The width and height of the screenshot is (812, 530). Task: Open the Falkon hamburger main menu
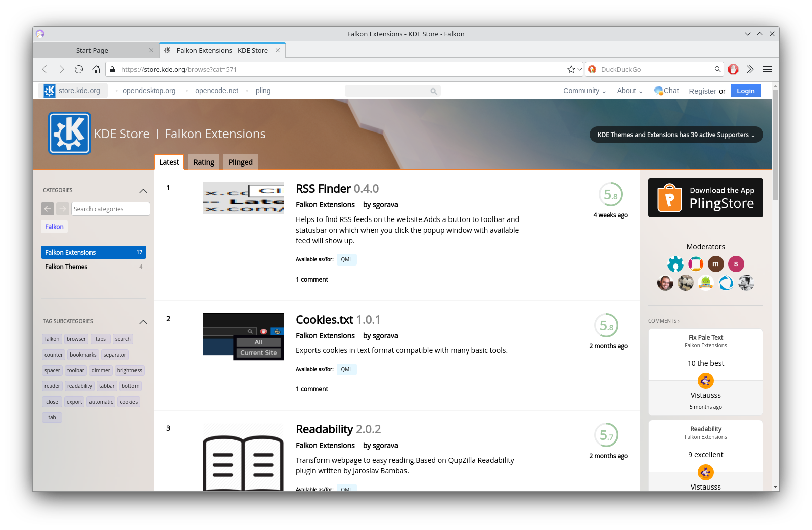pyautogui.click(x=768, y=69)
